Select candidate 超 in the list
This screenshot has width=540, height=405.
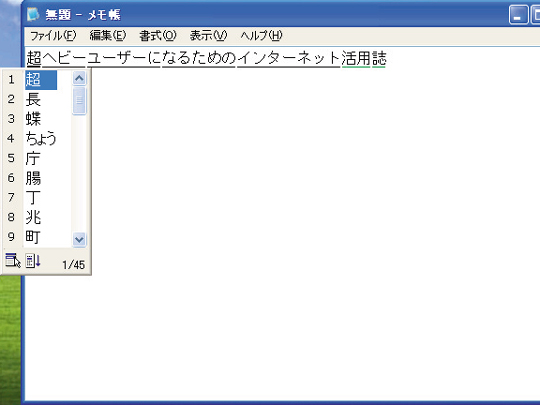click(41, 80)
